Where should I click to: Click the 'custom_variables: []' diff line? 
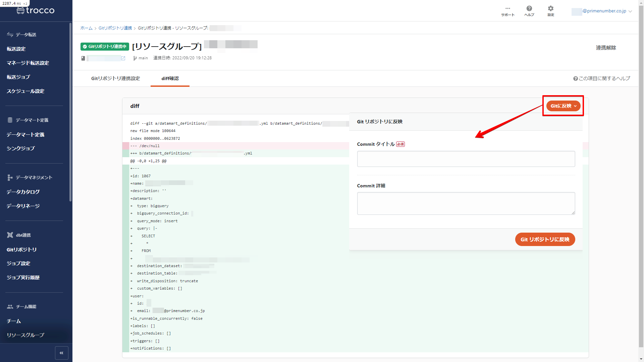(160, 288)
